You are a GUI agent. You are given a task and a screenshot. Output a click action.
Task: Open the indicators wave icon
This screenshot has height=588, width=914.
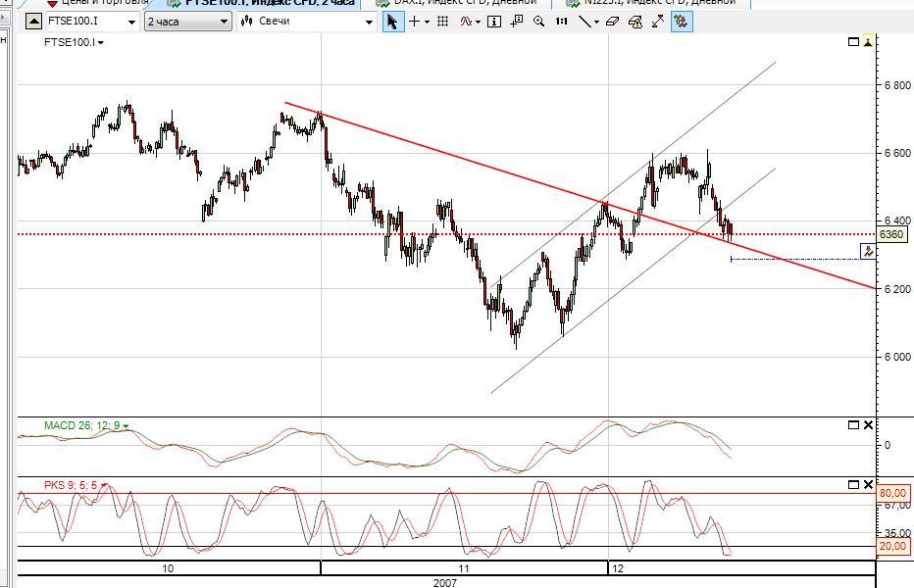466,22
